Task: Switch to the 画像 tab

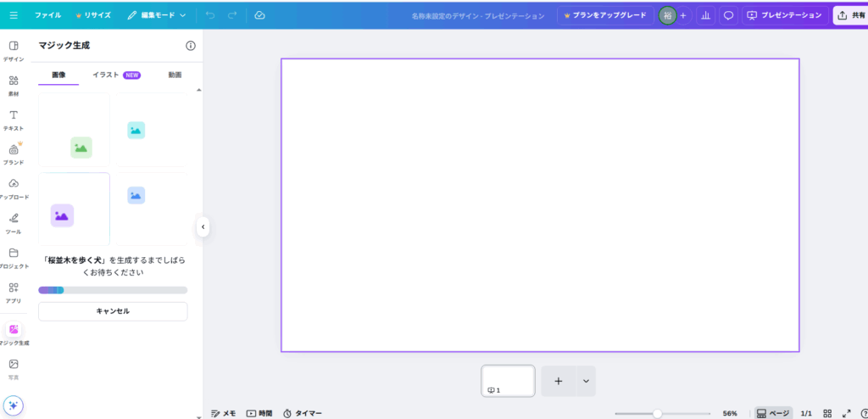Action: [58, 75]
